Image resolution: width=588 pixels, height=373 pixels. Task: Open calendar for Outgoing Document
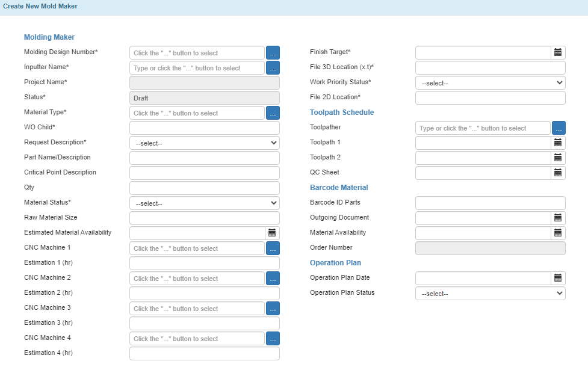click(x=558, y=218)
